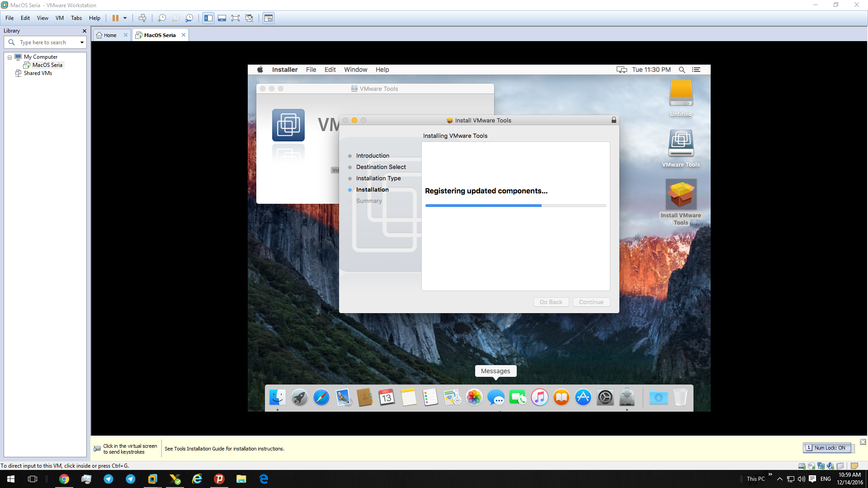Take a snapshot of this virtual machine
The height and width of the screenshot is (488, 868).
[x=162, y=18]
